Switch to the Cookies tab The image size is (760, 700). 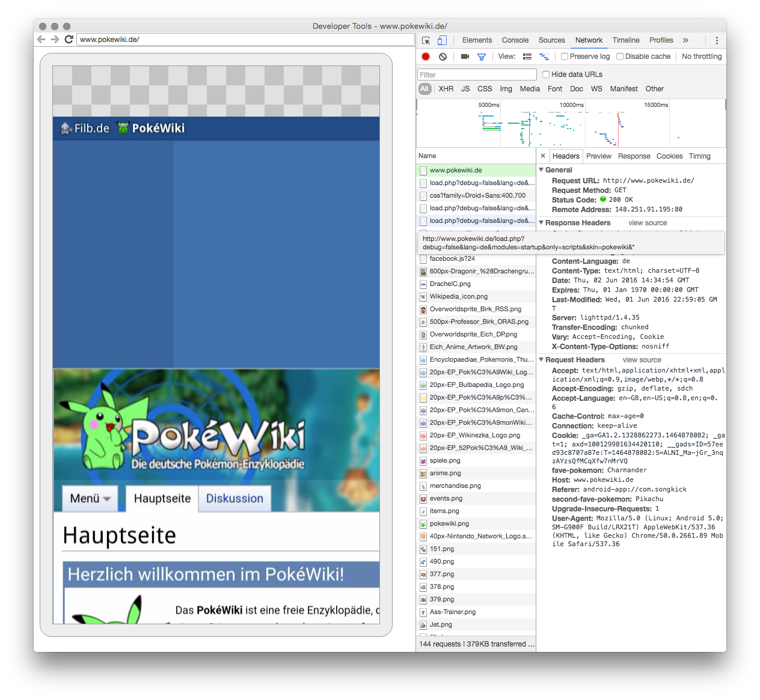670,156
